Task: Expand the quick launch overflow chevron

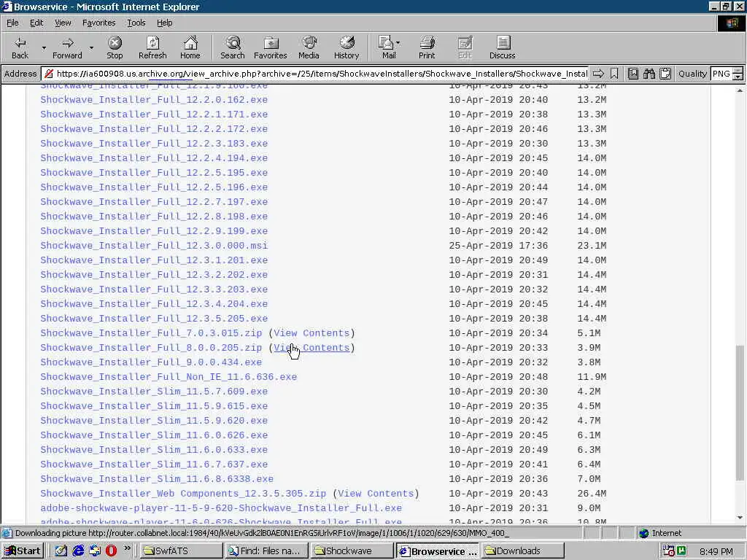Action: (x=127, y=548)
